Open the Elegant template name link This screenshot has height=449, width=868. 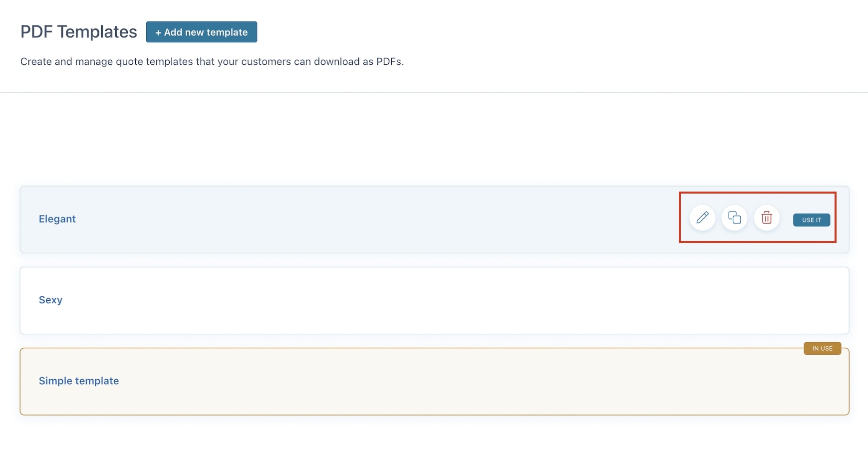[x=57, y=219]
